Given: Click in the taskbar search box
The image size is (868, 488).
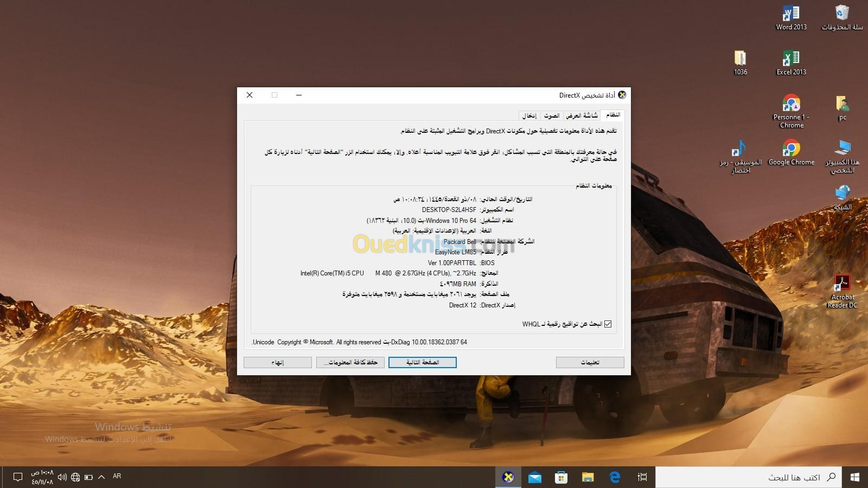Looking at the screenshot, I should (x=749, y=477).
